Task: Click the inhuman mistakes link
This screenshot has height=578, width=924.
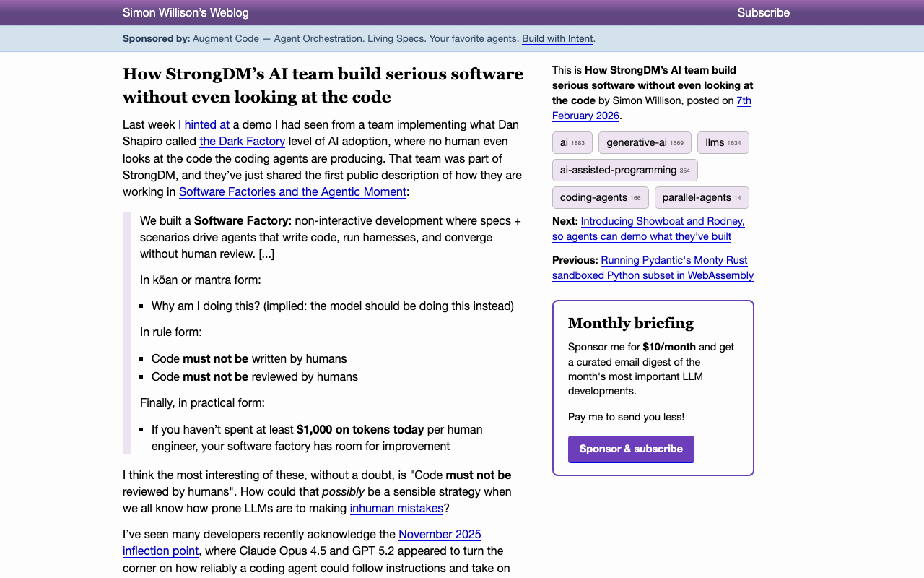Action: [396, 509]
